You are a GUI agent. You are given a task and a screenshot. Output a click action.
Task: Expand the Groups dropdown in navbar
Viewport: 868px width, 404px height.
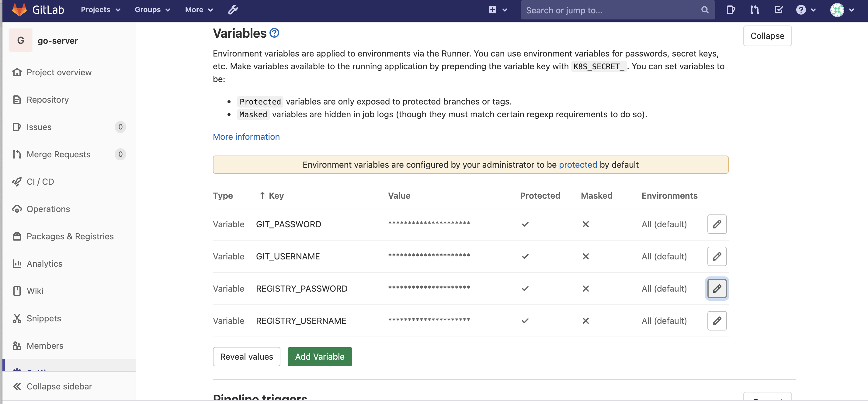(152, 10)
